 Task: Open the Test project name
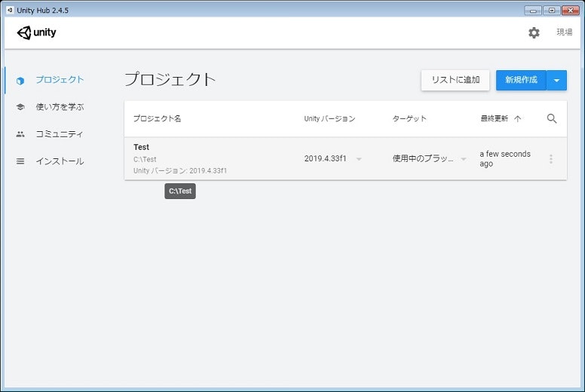(x=142, y=147)
